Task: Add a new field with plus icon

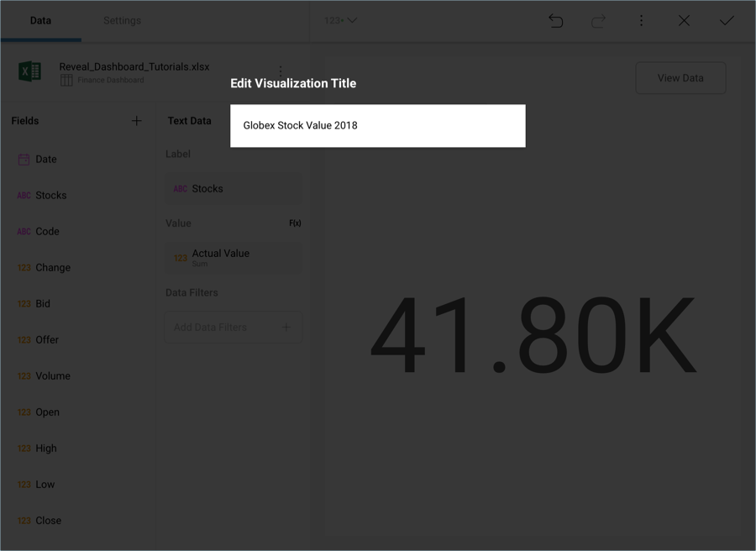Action: 137,121
